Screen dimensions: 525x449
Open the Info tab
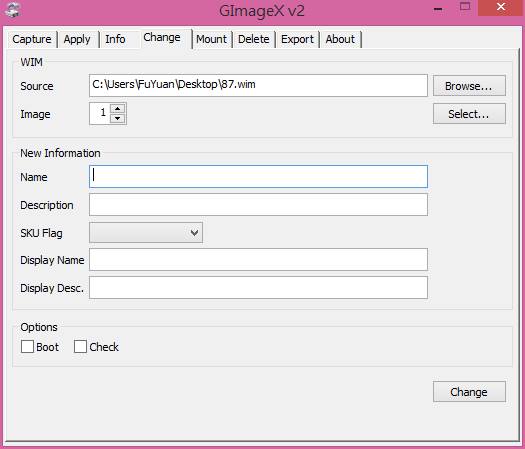(115, 39)
